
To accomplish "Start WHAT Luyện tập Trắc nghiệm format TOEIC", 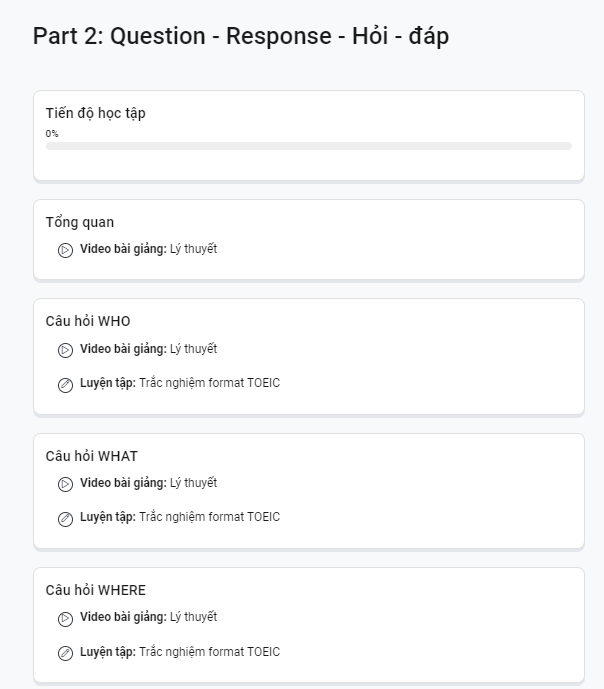I will coord(180,517).
